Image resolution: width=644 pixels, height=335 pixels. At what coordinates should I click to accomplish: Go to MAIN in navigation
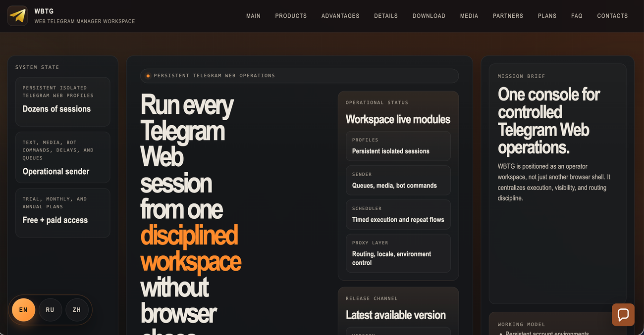[x=253, y=16]
